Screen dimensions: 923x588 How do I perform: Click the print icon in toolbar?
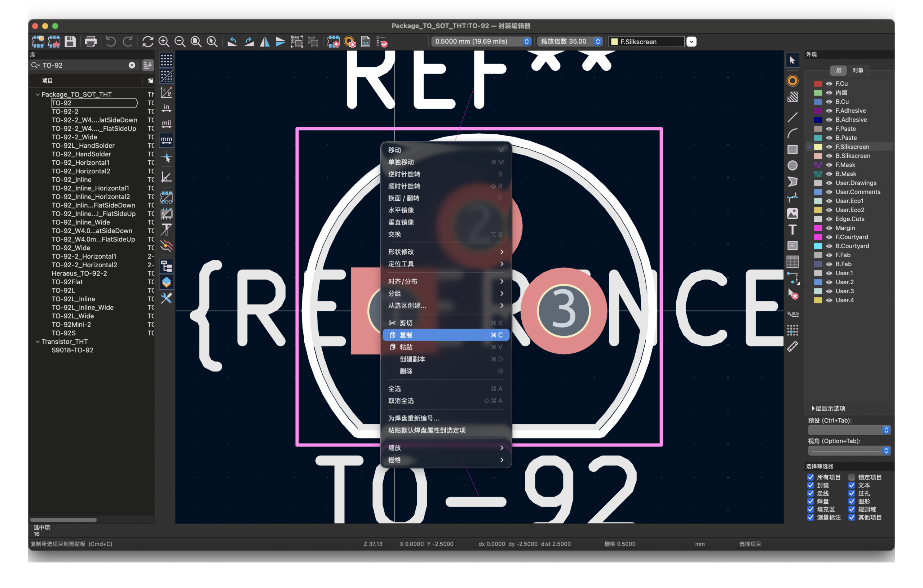(90, 41)
